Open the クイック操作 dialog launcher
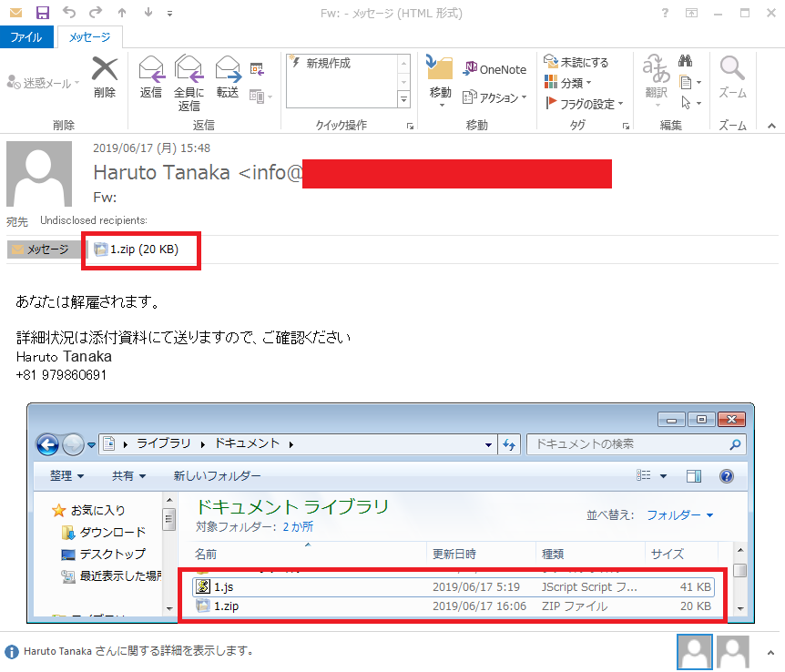This screenshot has width=785, height=672. [410, 127]
